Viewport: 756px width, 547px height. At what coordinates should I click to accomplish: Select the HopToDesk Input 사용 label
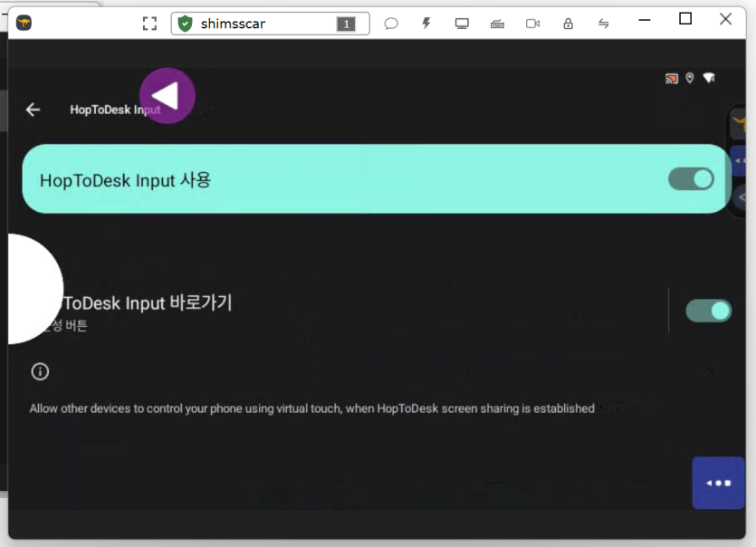[125, 180]
